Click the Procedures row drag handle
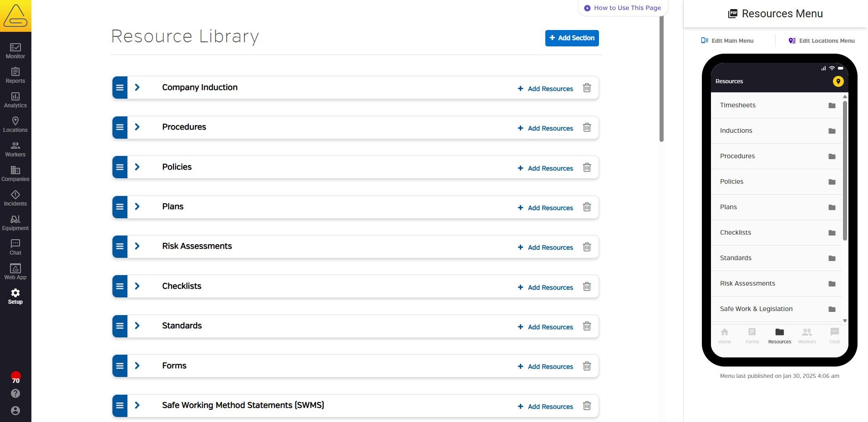The image size is (868, 422). click(x=120, y=127)
